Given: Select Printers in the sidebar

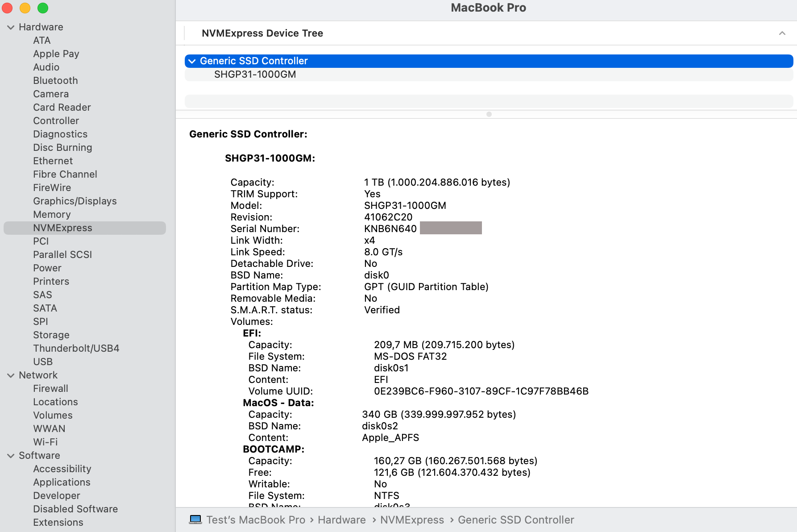Looking at the screenshot, I should point(51,282).
